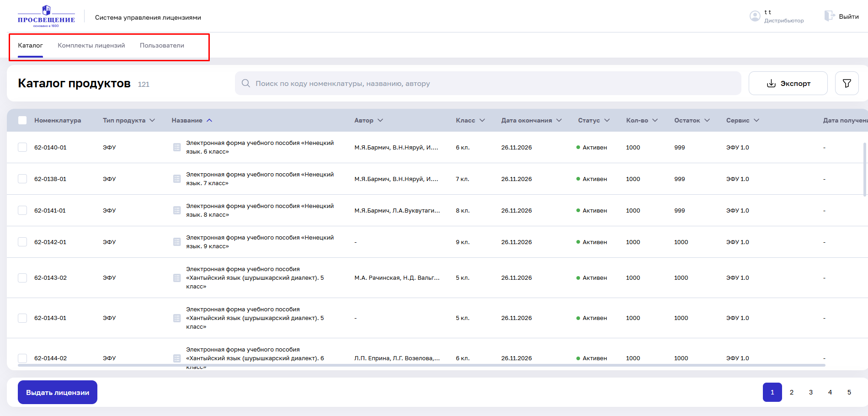868x416 pixels.
Task: Check the box for row 62-0138-01
Action: [22, 179]
